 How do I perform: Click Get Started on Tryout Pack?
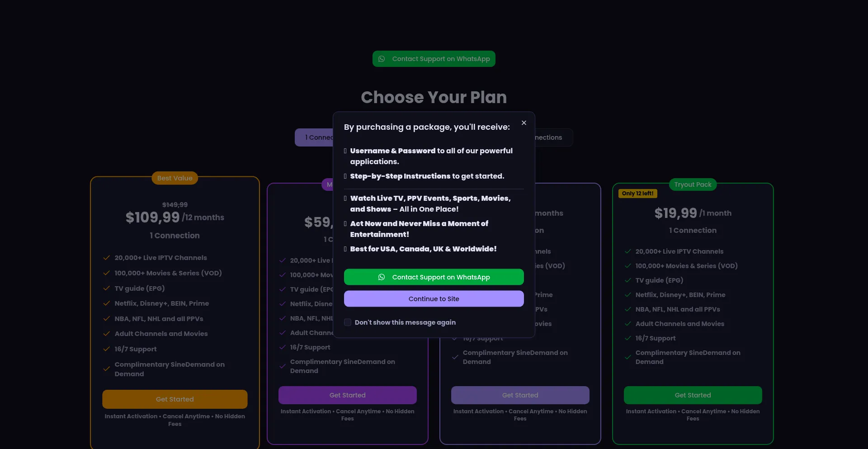(693, 395)
